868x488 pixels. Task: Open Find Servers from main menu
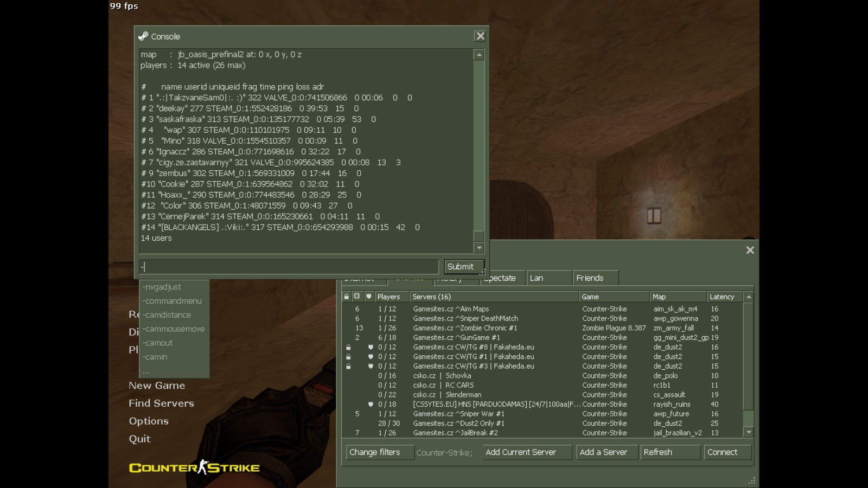click(x=161, y=403)
